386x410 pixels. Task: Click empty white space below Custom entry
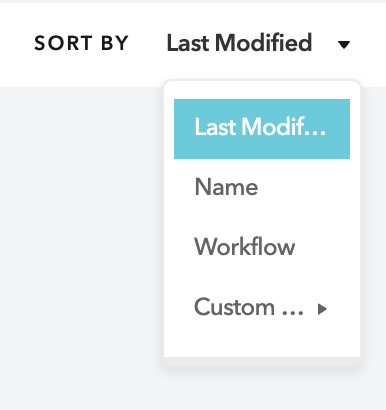(262, 347)
